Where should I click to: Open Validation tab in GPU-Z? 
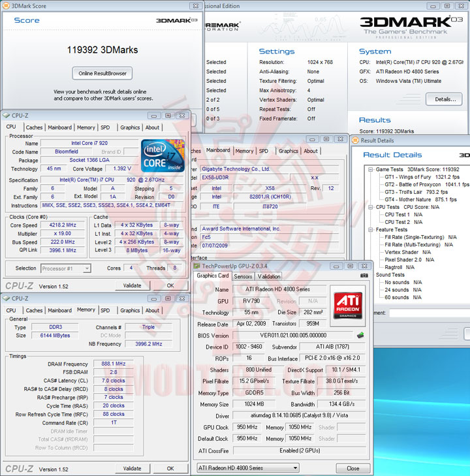(x=269, y=276)
